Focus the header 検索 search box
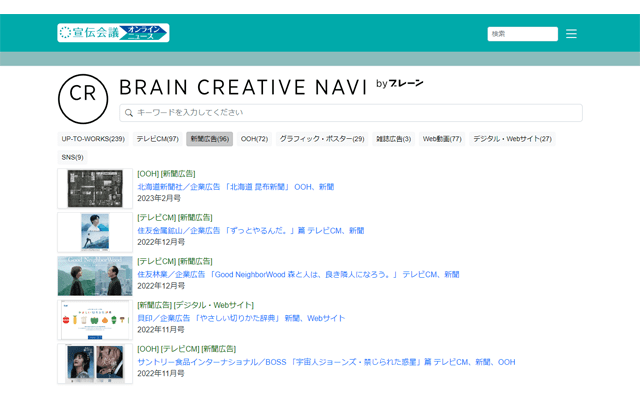Screen dimensions: 640x400 [x=522, y=34]
